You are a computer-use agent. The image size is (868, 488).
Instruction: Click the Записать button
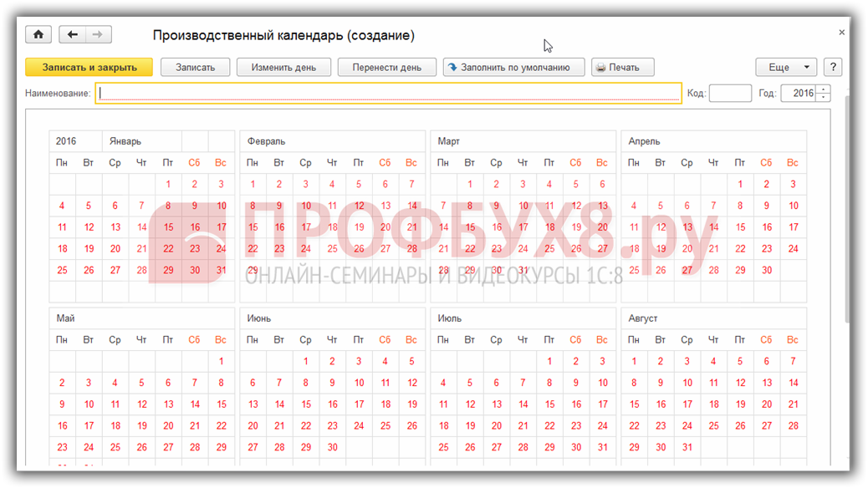tap(195, 68)
